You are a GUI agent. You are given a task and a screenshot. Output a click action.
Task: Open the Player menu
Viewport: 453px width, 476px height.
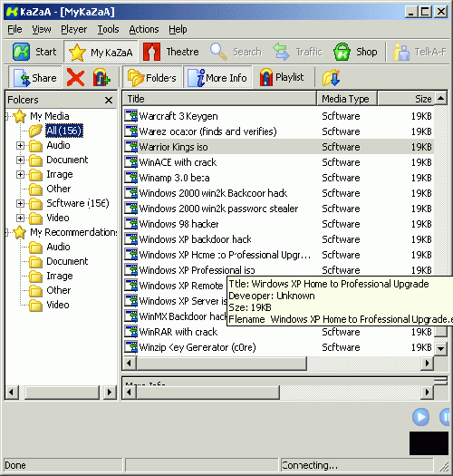click(x=73, y=29)
